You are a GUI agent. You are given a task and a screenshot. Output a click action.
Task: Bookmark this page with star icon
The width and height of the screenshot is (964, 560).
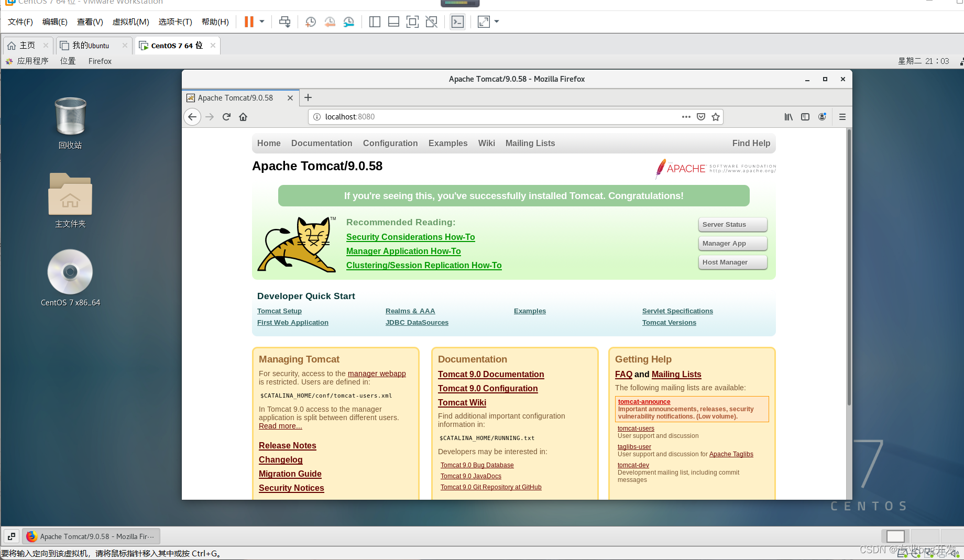(716, 117)
